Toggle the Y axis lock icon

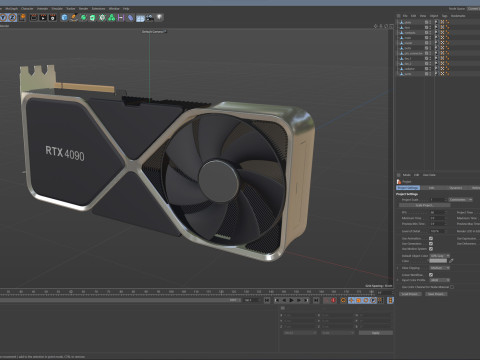[3, 17]
